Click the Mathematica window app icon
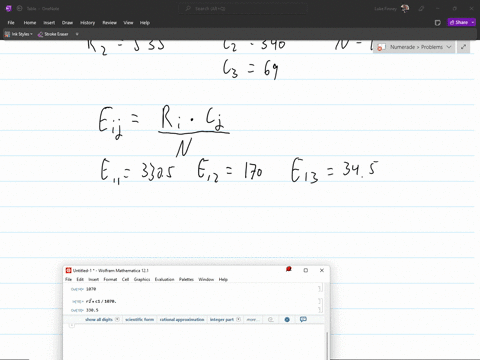The height and width of the screenshot is (360, 480). [x=68, y=270]
